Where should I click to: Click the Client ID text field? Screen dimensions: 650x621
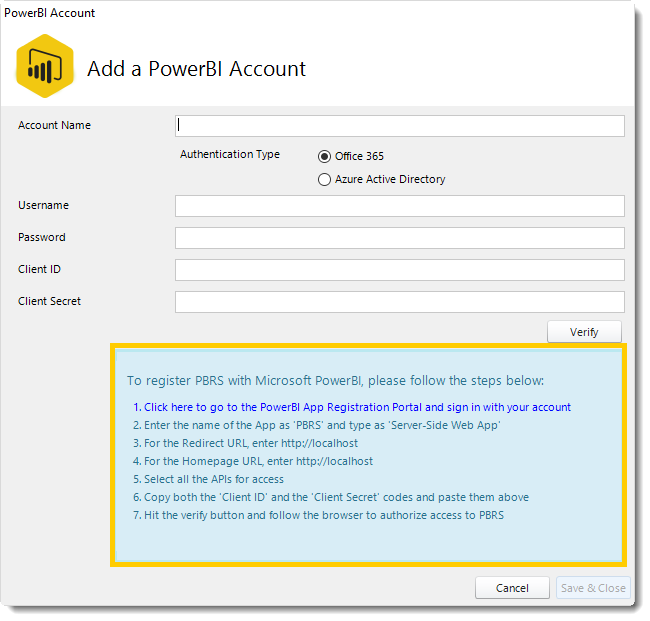tap(400, 270)
